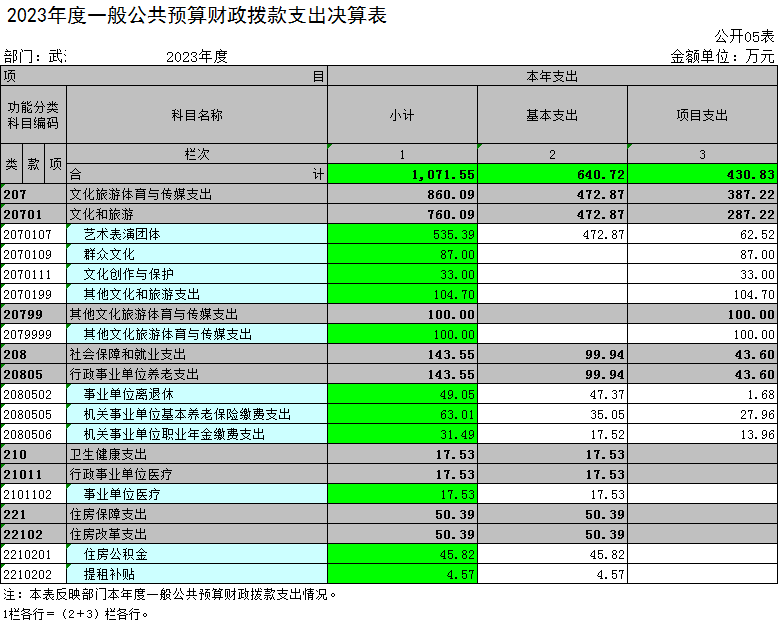Viewport: 778px width, 624px height.
Task: Click the 科目名称 column header
Action: coord(197,115)
